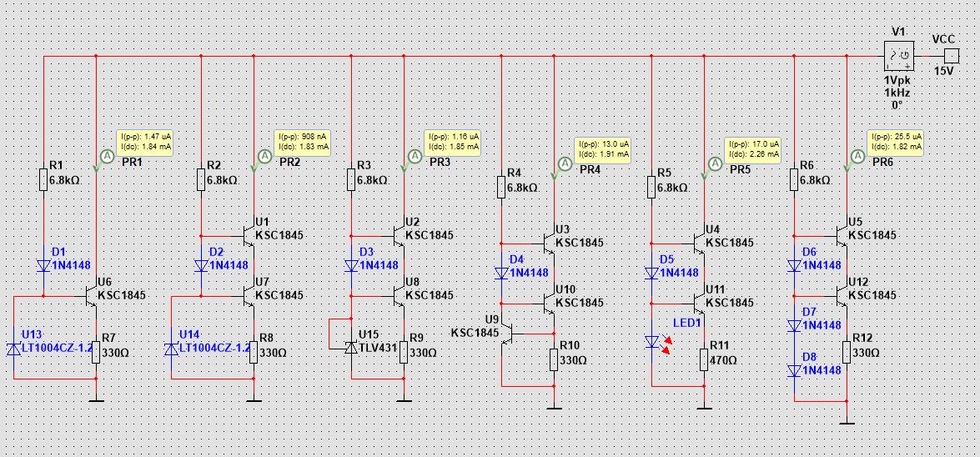Select resistor R1 symbol
This screenshot has width=980, height=457.
(43, 178)
